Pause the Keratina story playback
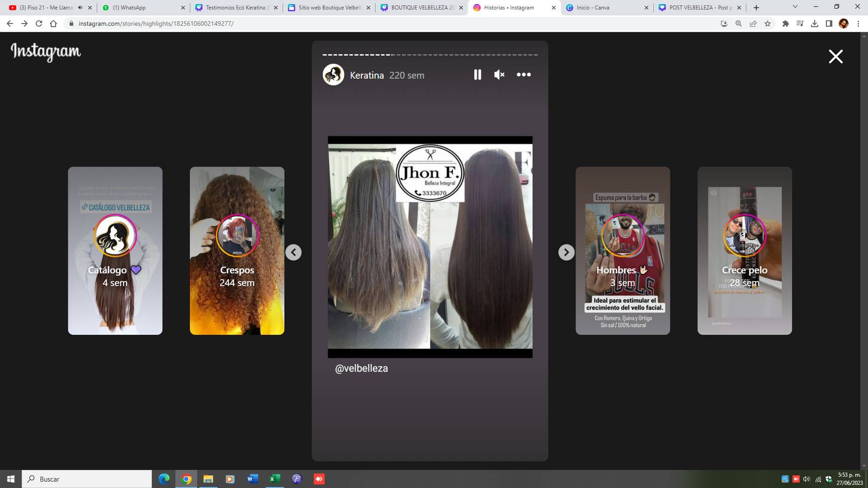The image size is (868, 488). (x=477, y=75)
